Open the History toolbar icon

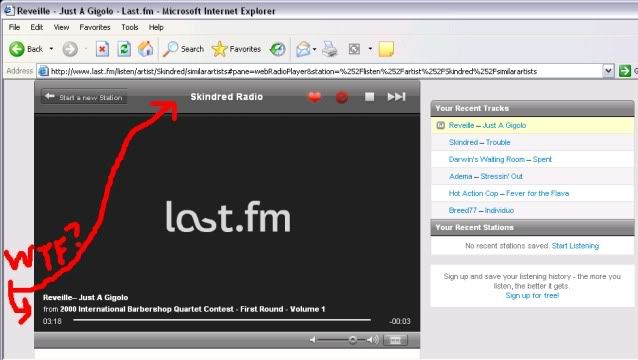277,49
